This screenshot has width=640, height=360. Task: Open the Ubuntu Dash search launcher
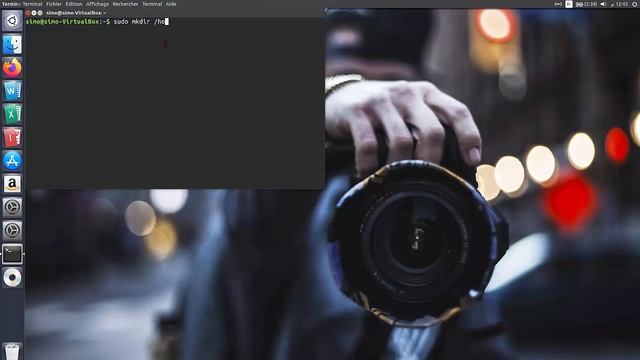click(x=12, y=21)
